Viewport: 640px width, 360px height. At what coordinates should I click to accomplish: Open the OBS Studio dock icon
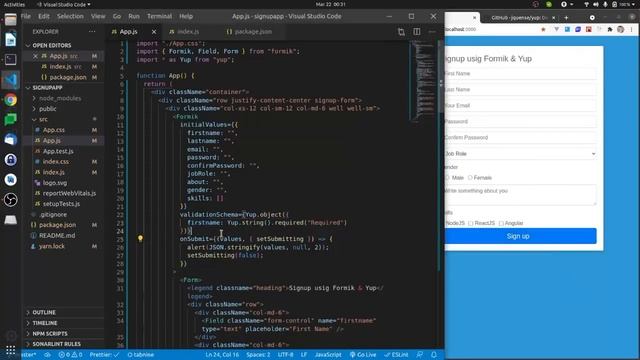coord(11,200)
